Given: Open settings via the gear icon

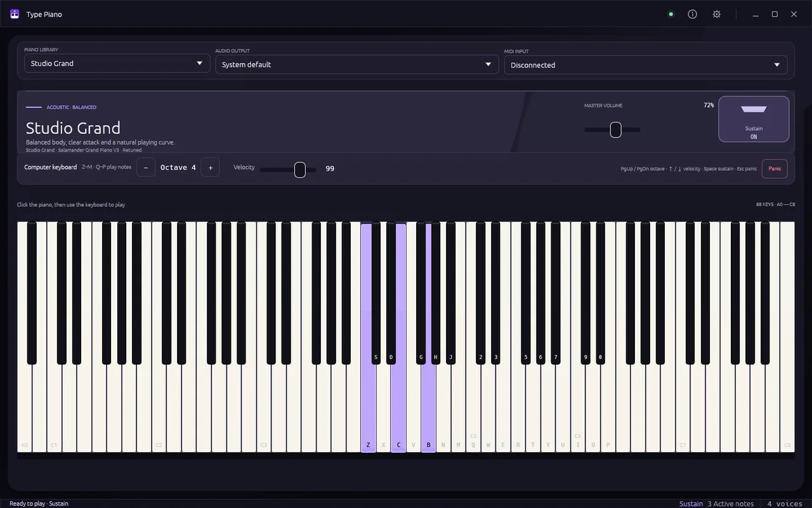Looking at the screenshot, I should 717,14.
